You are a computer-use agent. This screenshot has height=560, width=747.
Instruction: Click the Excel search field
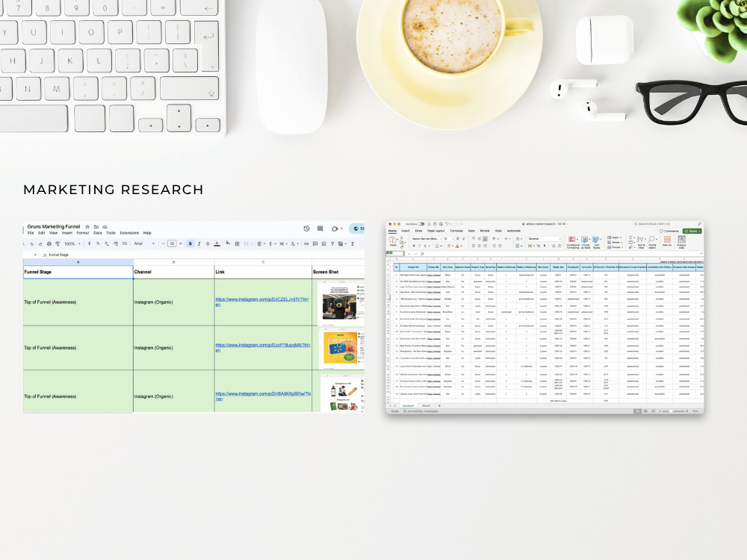pyautogui.click(x=651, y=224)
